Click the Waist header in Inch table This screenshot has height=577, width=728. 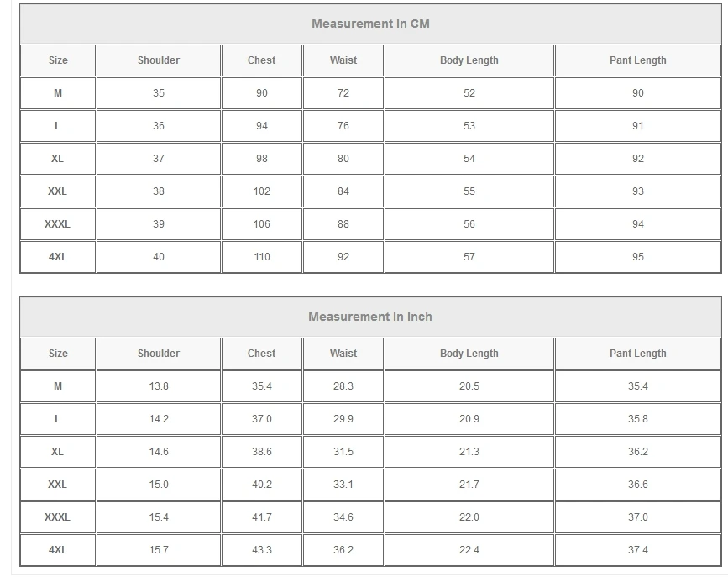(x=343, y=354)
